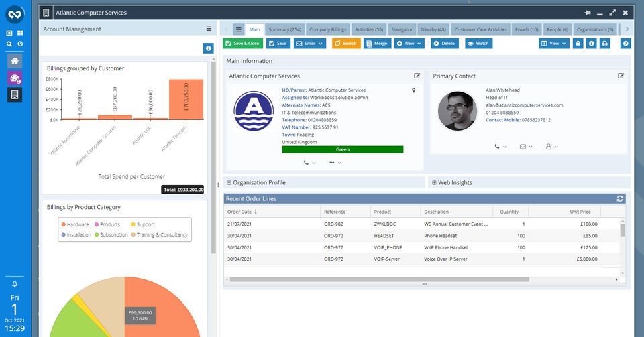Pin the Atlantic Computer Services window

pyautogui.click(x=588, y=13)
